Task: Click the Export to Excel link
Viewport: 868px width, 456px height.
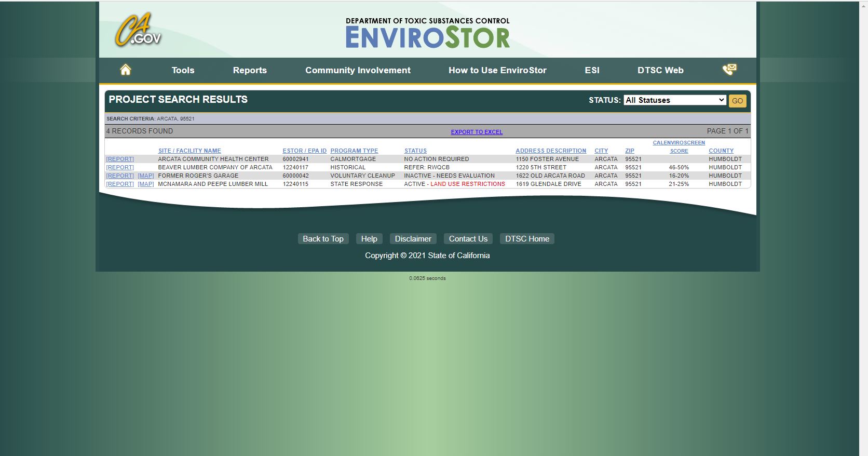Action: tap(477, 132)
